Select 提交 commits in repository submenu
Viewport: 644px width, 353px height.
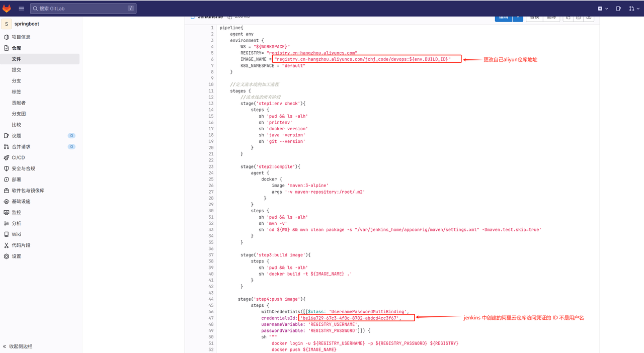(17, 70)
